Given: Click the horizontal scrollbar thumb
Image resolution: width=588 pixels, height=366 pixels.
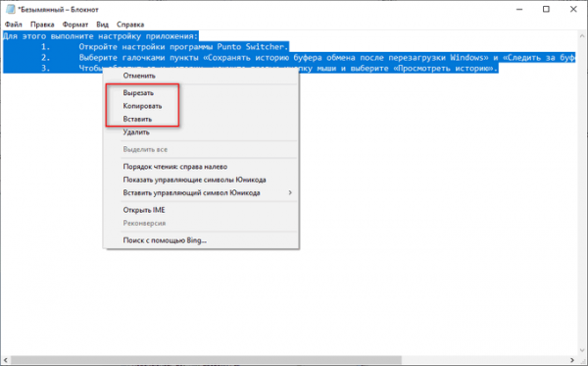Looking at the screenshot, I should click(206, 360).
